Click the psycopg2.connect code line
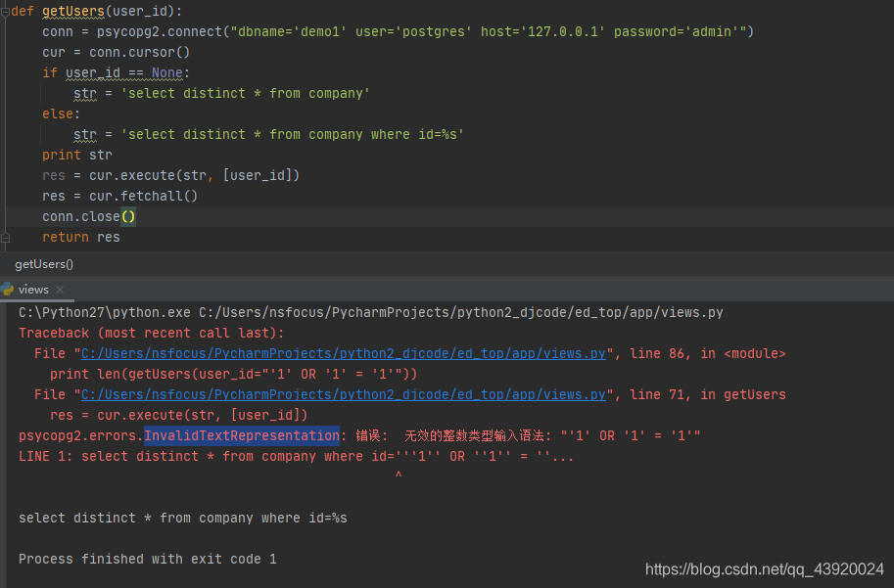Viewport: 894px width, 588px height. pos(398,32)
